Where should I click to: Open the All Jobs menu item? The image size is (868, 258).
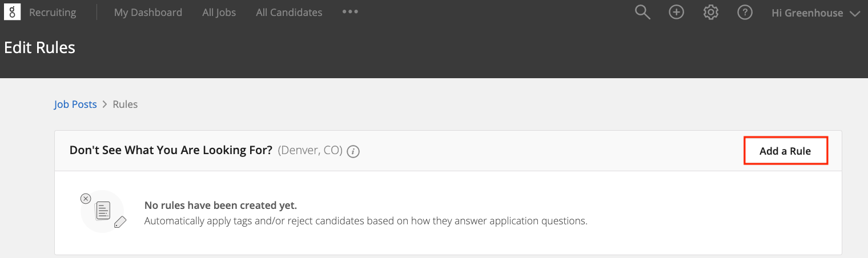pyautogui.click(x=219, y=12)
